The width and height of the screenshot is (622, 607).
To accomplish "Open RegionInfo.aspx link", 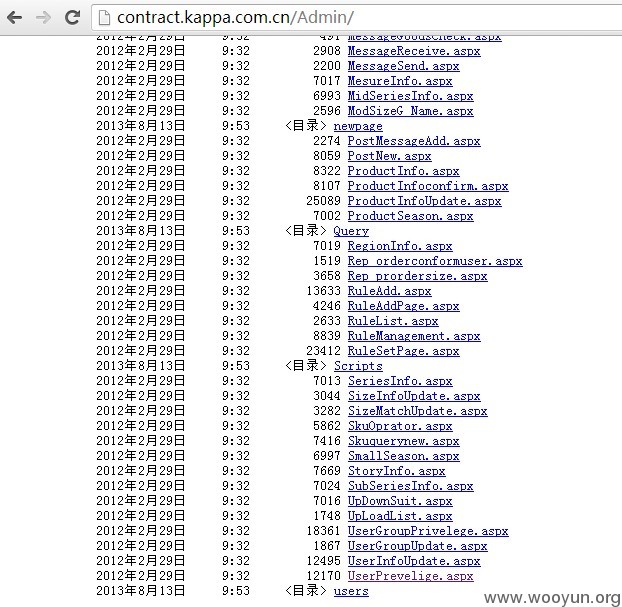I will click(x=400, y=246).
